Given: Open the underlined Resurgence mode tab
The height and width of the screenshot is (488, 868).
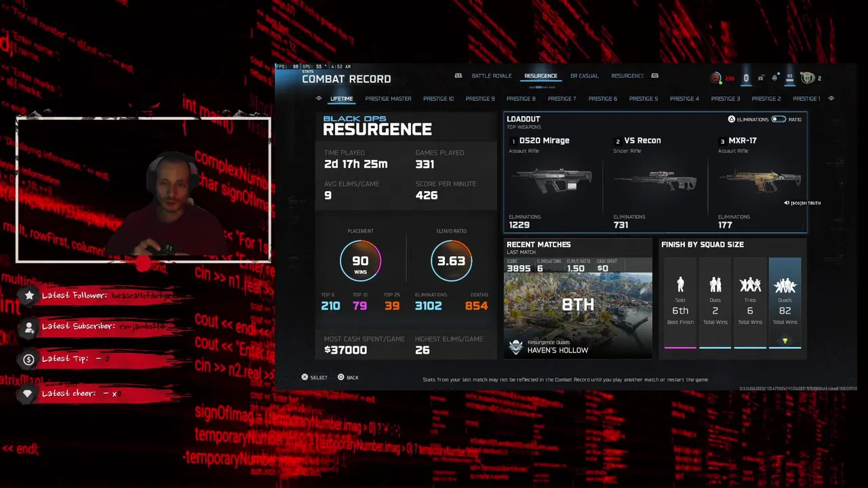Looking at the screenshot, I should coord(540,76).
